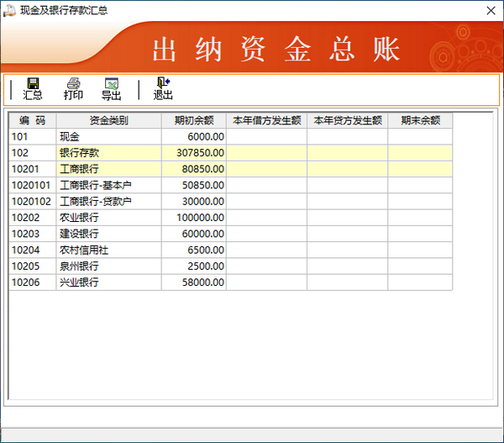Viewport: 504px width, 443px height.
Task: Click the 期初余额 column header
Action: pyautogui.click(x=194, y=120)
